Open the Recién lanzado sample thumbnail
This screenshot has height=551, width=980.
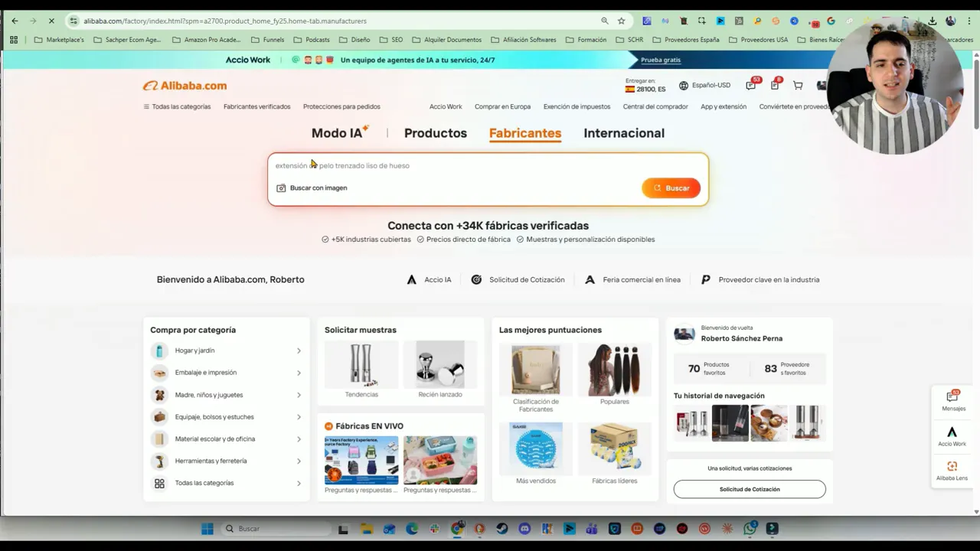(440, 364)
